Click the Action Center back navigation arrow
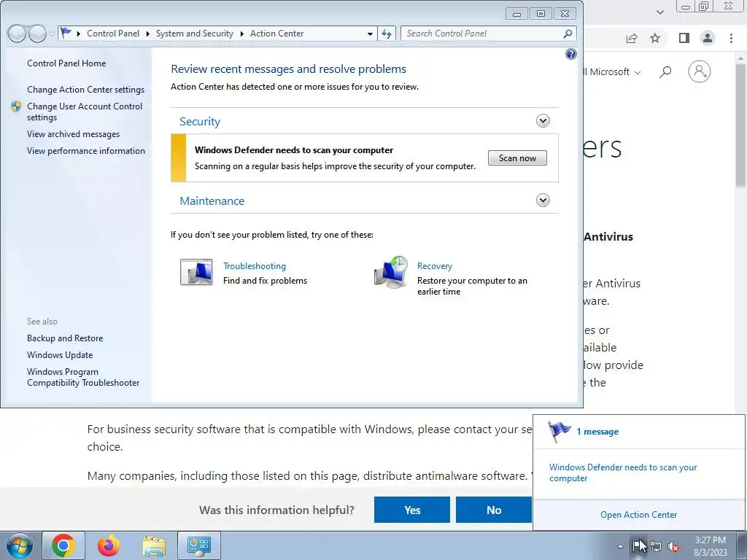 [x=17, y=34]
